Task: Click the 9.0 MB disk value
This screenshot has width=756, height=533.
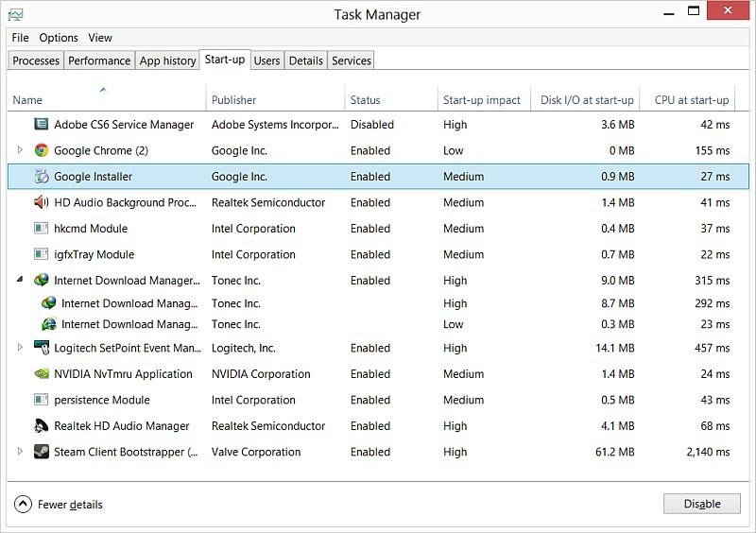Action: point(618,281)
